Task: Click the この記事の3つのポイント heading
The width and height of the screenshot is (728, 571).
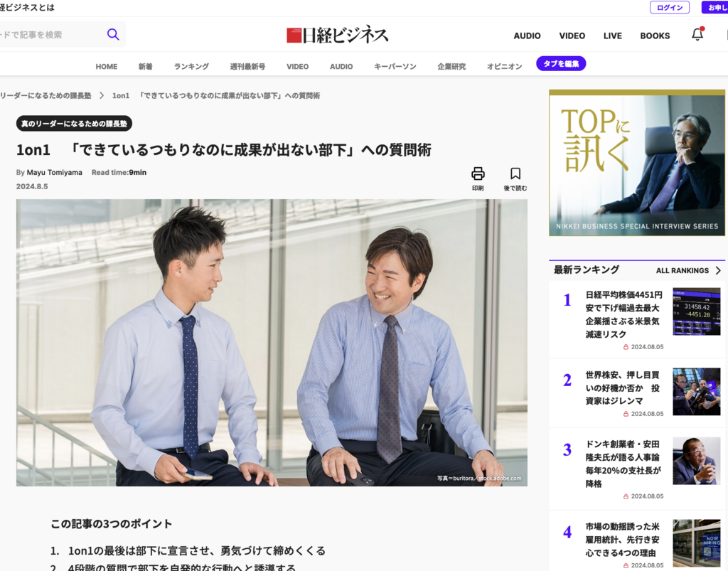Action: pyautogui.click(x=112, y=523)
